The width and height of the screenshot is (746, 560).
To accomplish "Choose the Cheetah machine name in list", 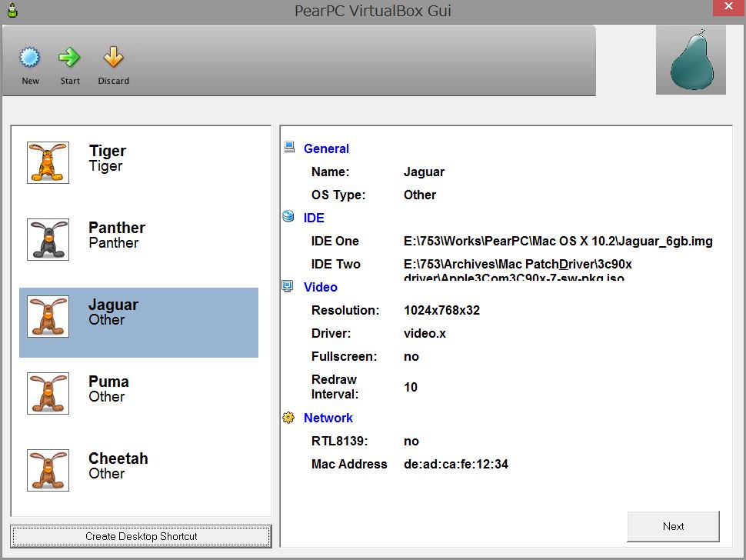I will (x=118, y=458).
